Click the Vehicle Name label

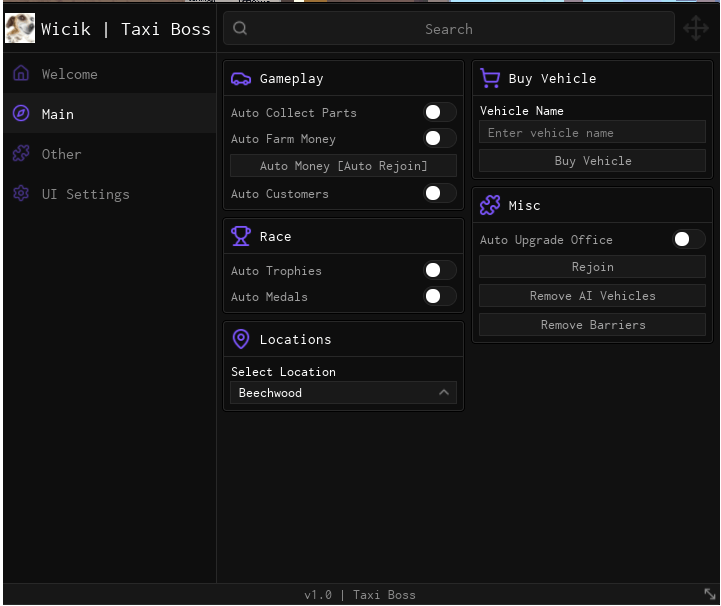point(521,110)
